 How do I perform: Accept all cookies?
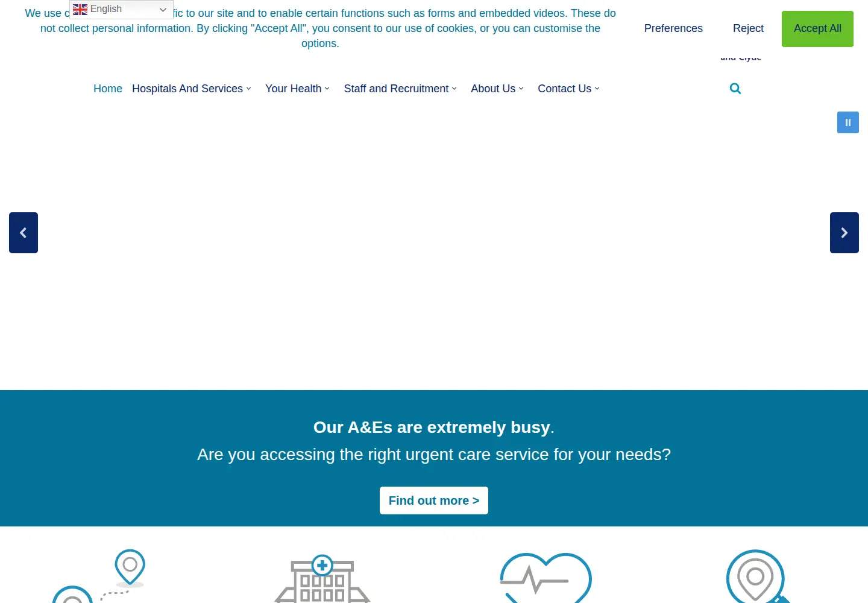817,28
